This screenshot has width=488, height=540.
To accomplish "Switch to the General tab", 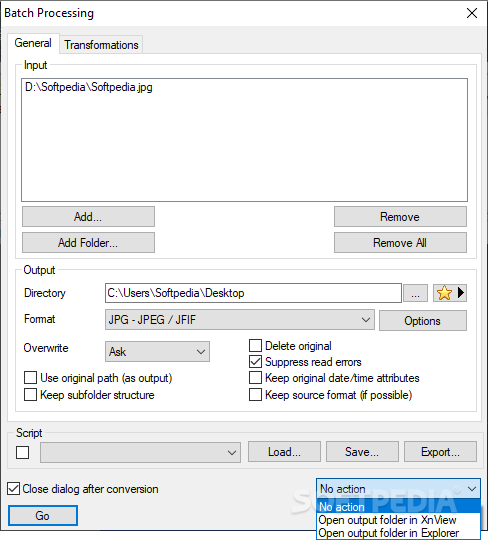I will [33, 43].
